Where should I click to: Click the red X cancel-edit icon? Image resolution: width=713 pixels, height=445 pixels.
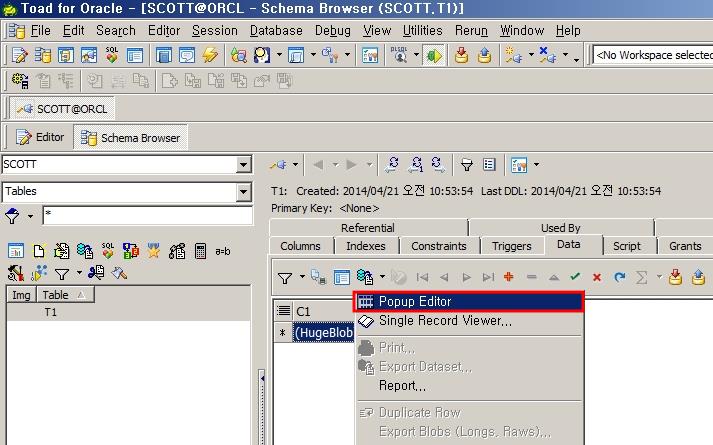point(597,277)
